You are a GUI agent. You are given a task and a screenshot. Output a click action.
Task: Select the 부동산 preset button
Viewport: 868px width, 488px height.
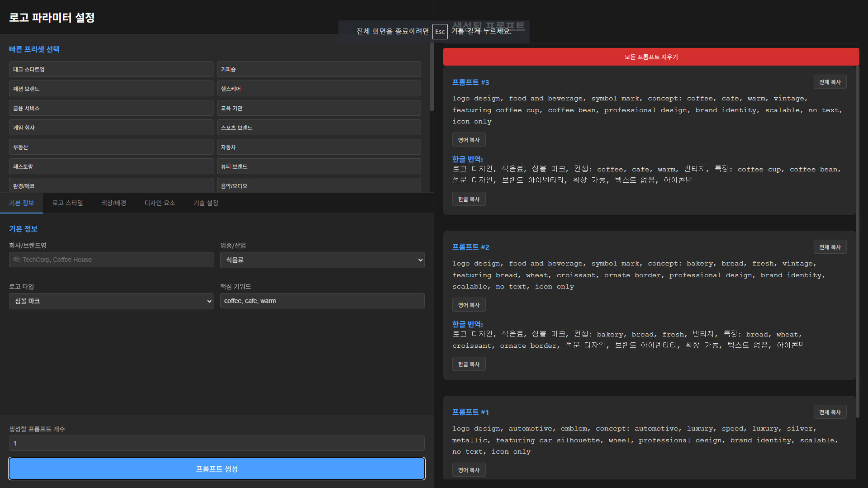[x=111, y=147]
